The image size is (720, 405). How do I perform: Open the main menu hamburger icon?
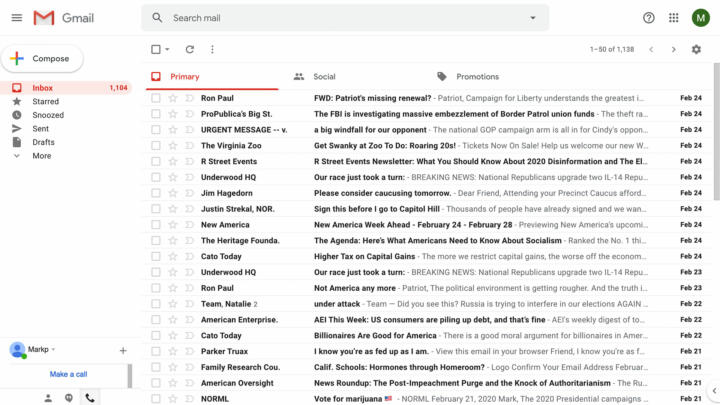coord(17,18)
